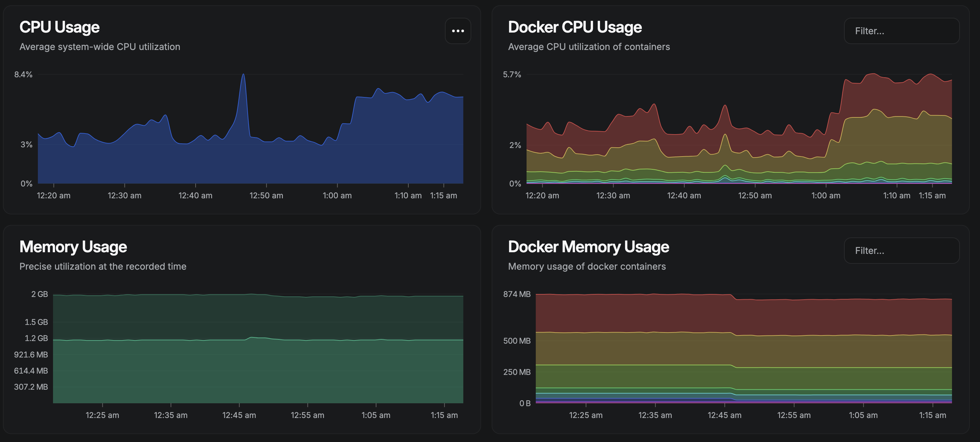Open the CPU Usage three-dot options menu

pyautogui.click(x=458, y=31)
